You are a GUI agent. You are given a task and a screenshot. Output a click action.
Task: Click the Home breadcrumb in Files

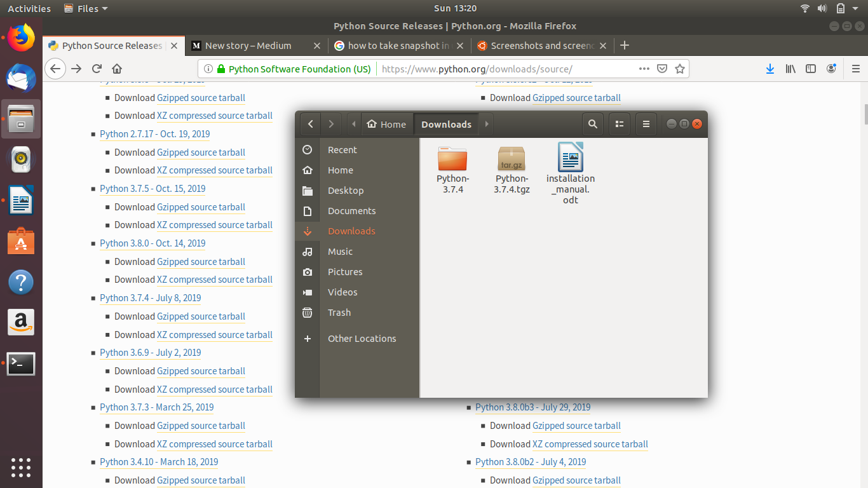[x=387, y=125]
